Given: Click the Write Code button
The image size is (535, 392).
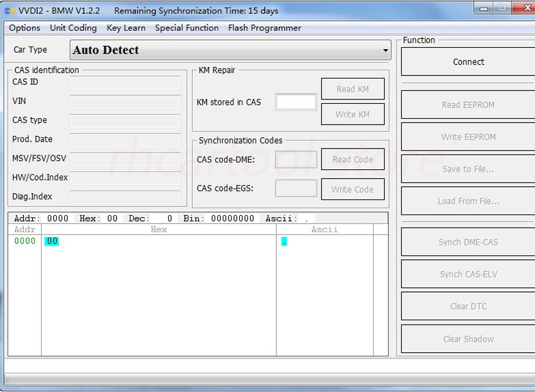Looking at the screenshot, I should point(352,189).
